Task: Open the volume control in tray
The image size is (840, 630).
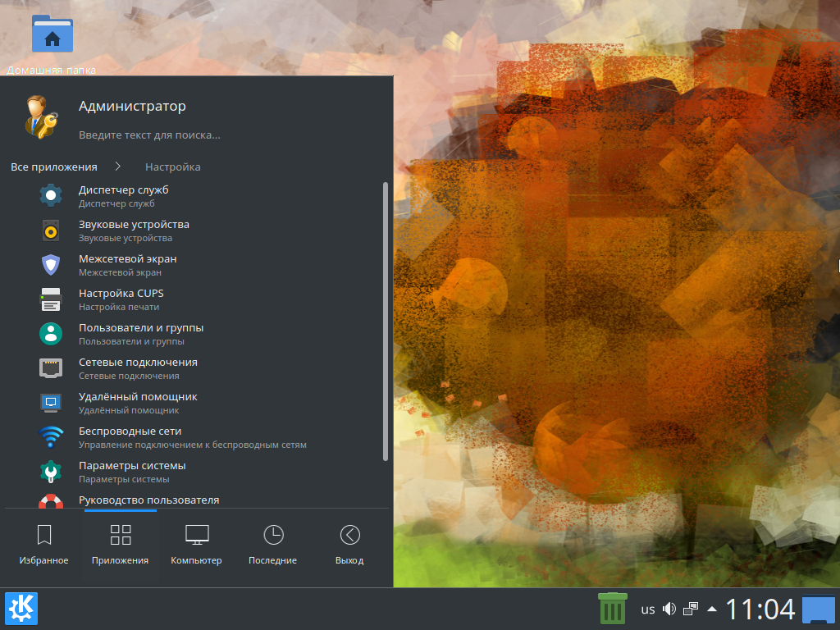Action: pyautogui.click(x=669, y=609)
